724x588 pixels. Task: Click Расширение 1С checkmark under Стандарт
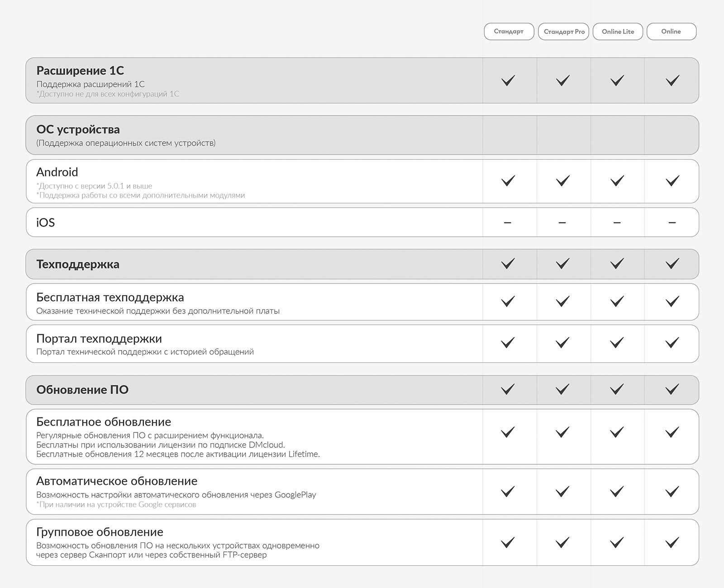(508, 81)
